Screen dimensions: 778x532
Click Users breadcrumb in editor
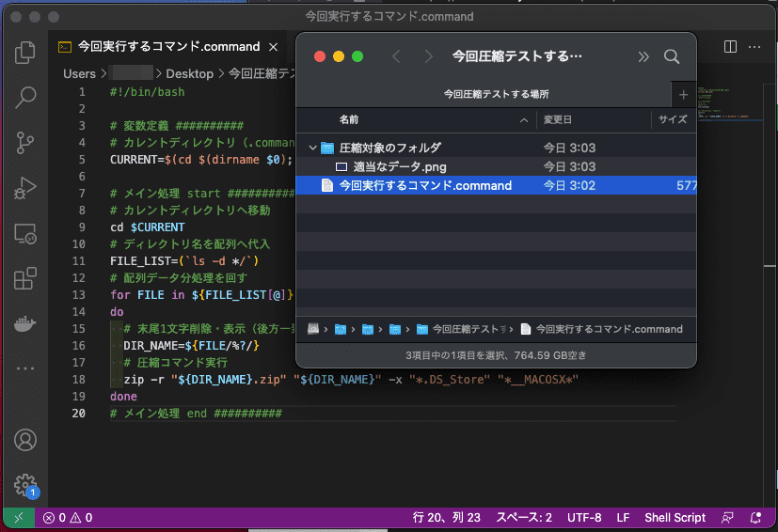click(79, 74)
